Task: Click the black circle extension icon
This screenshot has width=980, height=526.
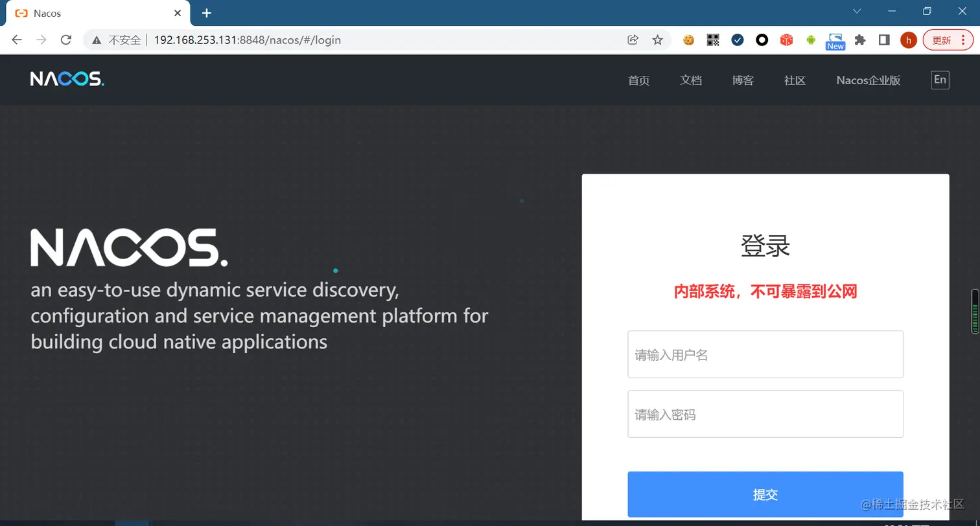Action: [762, 40]
